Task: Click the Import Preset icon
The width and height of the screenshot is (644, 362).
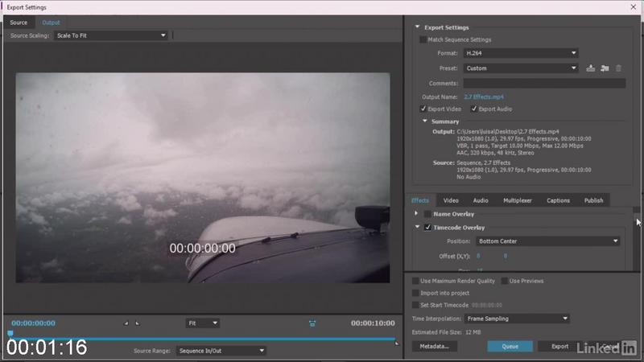Action: (x=605, y=68)
